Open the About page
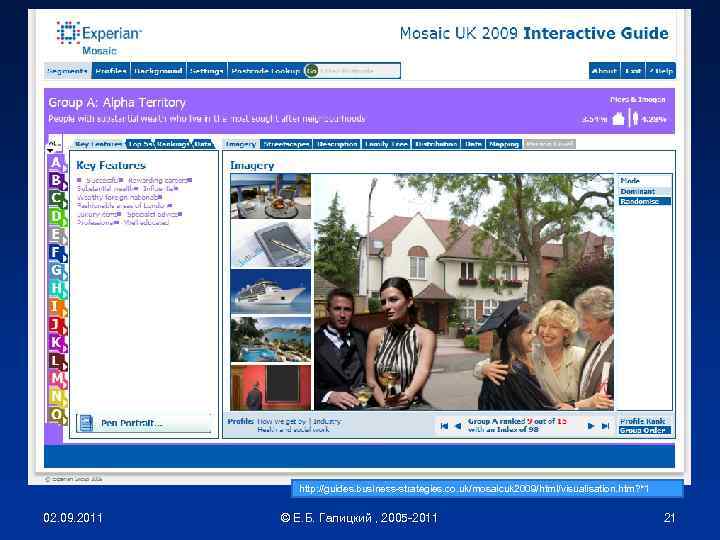Image resolution: width=720 pixels, height=540 pixels. pos(604,71)
